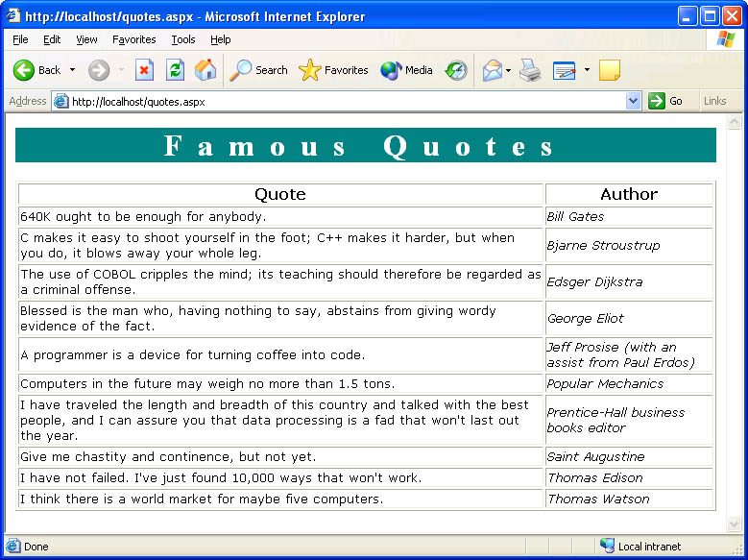Click the Go button
Screen dimensions: 748x560
click(x=666, y=101)
